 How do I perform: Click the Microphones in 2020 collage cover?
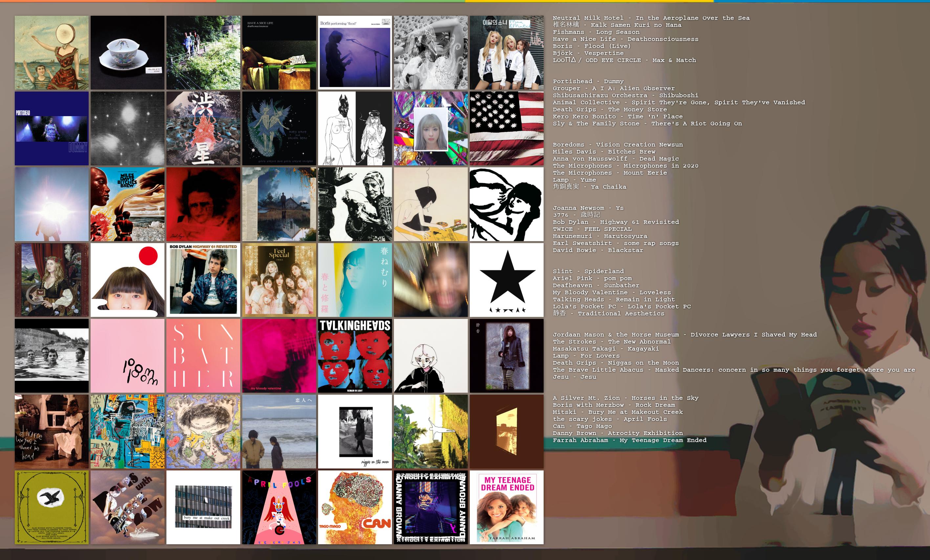pyautogui.click(x=279, y=204)
